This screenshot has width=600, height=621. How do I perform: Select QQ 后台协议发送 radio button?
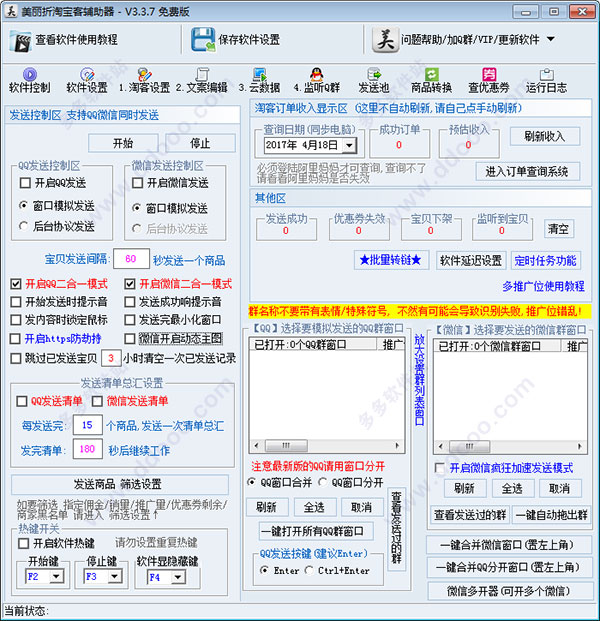coord(23,226)
